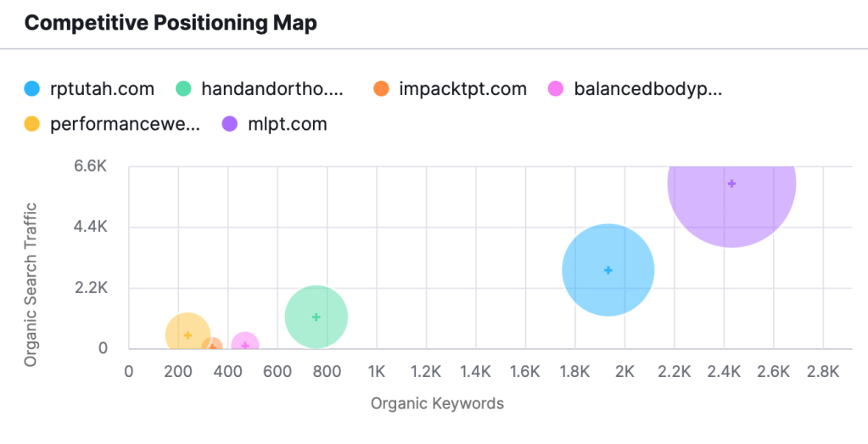Click the Competitive Positioning Map title
The width and height of the screenshot is (868, 444).
point(171,23)
